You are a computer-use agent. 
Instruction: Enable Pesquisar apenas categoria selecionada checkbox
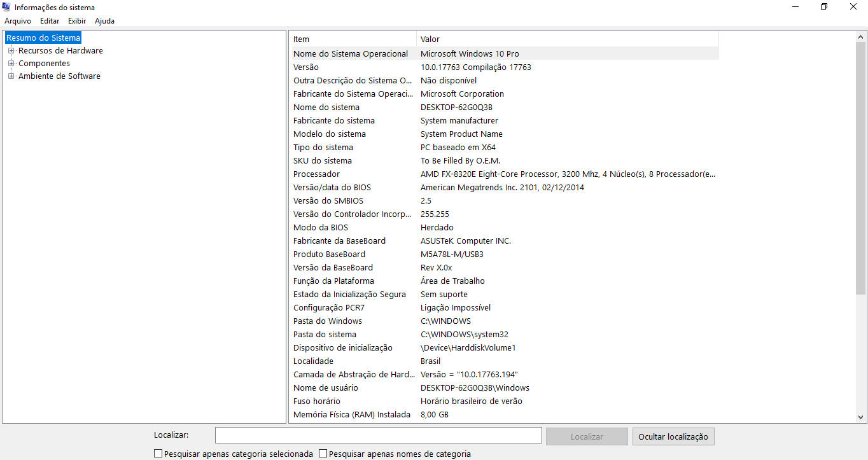click(158, 454)
